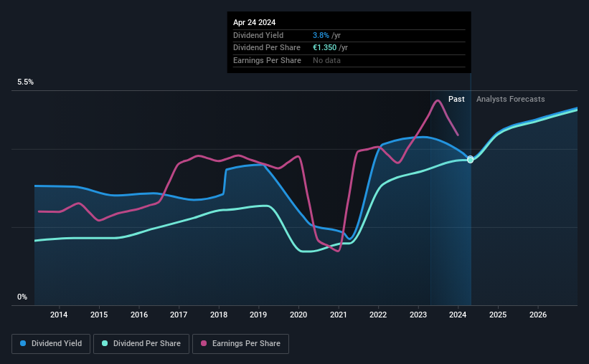Click the 0% y-axis label
The height and width of the screenshot is (364, 589).
[22, 297]
